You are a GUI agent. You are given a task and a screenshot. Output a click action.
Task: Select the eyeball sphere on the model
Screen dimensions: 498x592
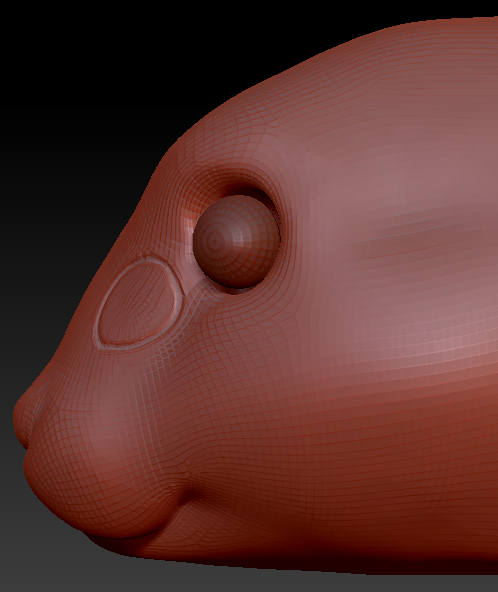(237, 241)
